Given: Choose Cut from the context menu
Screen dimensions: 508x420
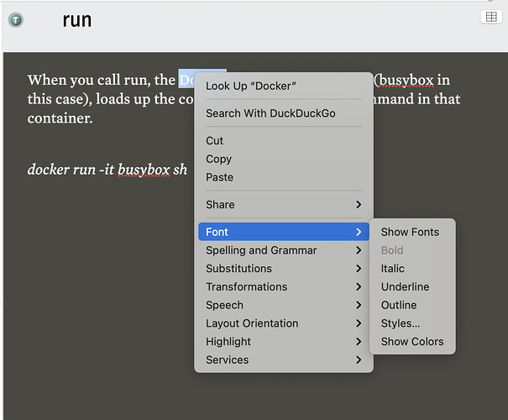Looking at the screenshot, I should [284, 140].
